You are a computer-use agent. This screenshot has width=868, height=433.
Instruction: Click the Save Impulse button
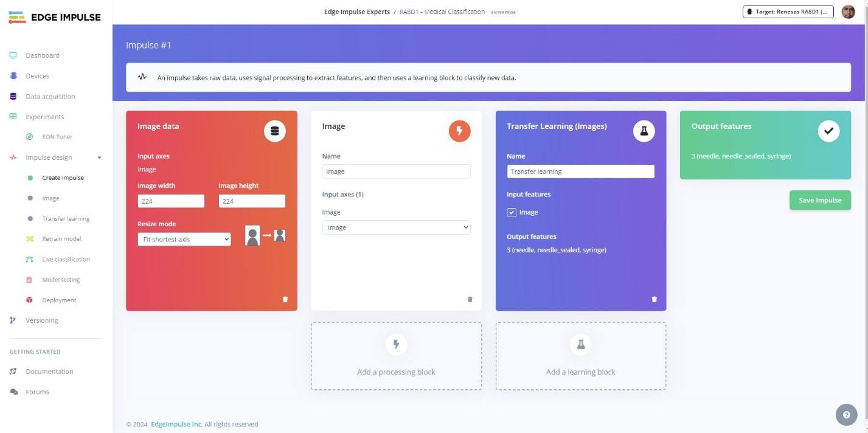820,200
